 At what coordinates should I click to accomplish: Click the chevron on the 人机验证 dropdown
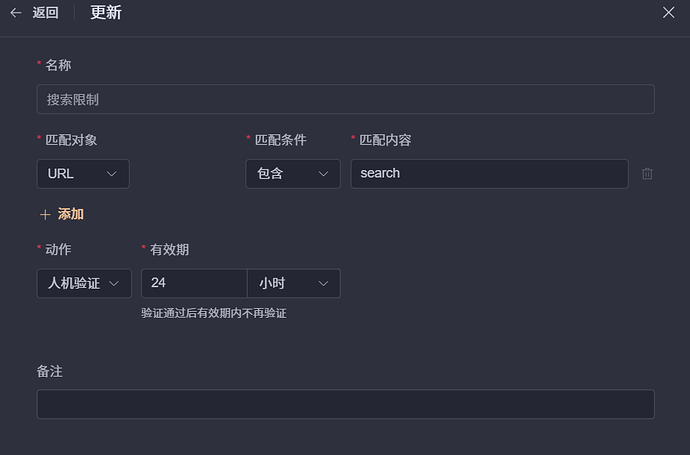pyautogui.click(x=114, y=283)
